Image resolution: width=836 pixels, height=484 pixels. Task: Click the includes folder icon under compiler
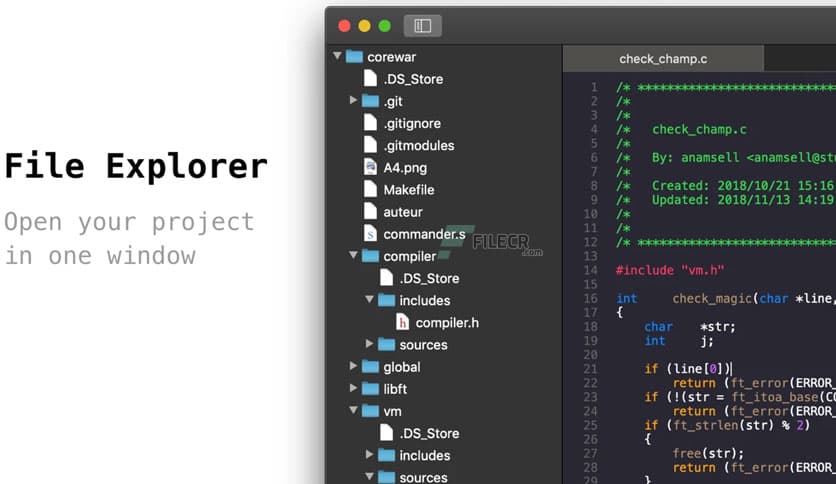pos(386,300)
